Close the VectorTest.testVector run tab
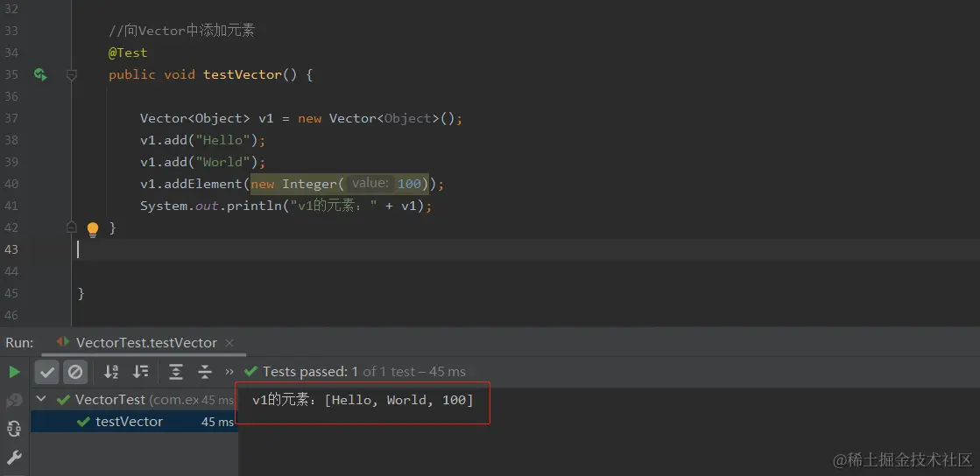The height and width of the screenshot is (476, 980). (229, 343)
